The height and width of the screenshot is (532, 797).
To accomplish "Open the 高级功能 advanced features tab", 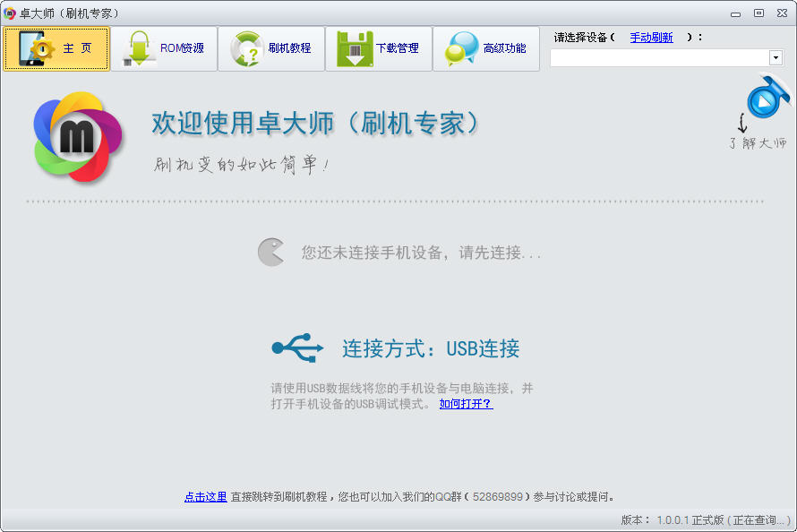I will point(486,48).
